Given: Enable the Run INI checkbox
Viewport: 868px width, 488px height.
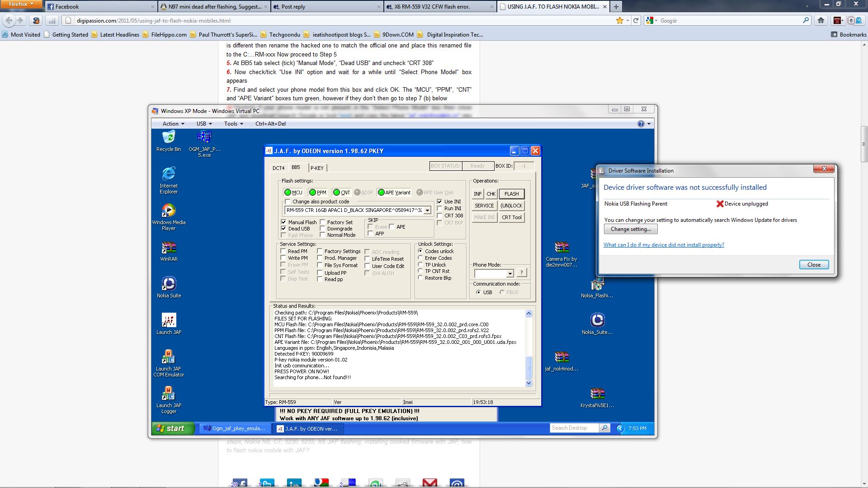Looking at the screenshot, I should tap(439, 208).
